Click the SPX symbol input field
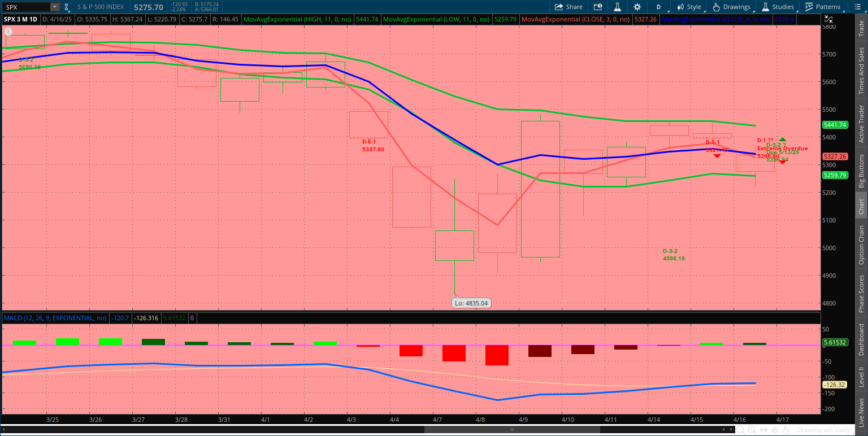Screen dimensions: 868x436 click(27, 7)
